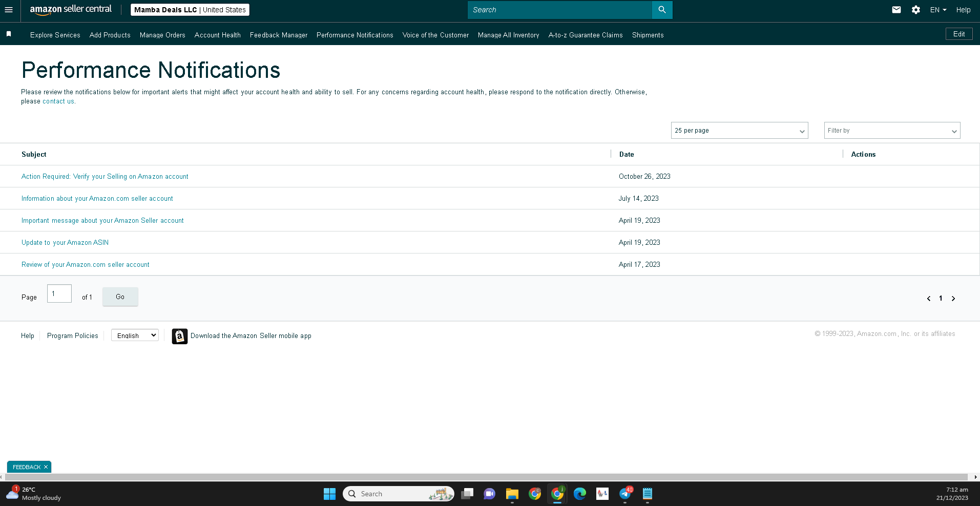Go to Account Health
The height and width of the screenshot is (506, 980).
218,35
